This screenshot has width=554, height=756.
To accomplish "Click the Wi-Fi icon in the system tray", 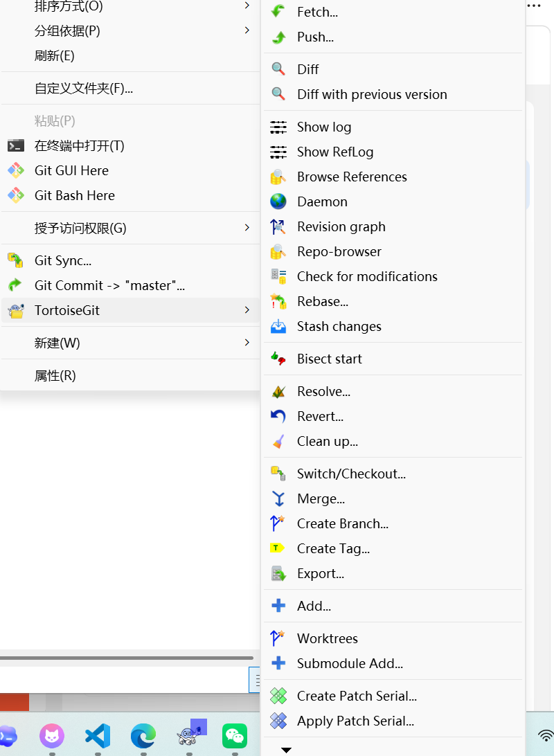I will [546, 735].
